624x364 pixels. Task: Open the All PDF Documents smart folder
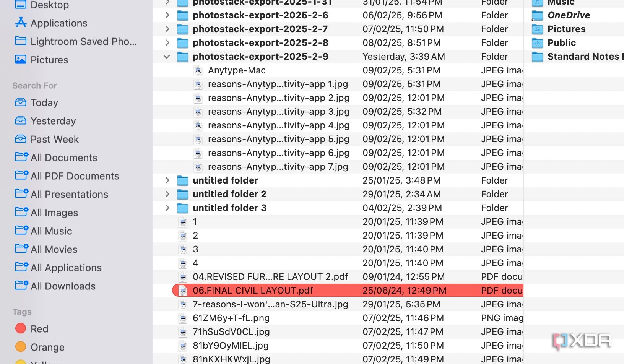tap(75, 176)
